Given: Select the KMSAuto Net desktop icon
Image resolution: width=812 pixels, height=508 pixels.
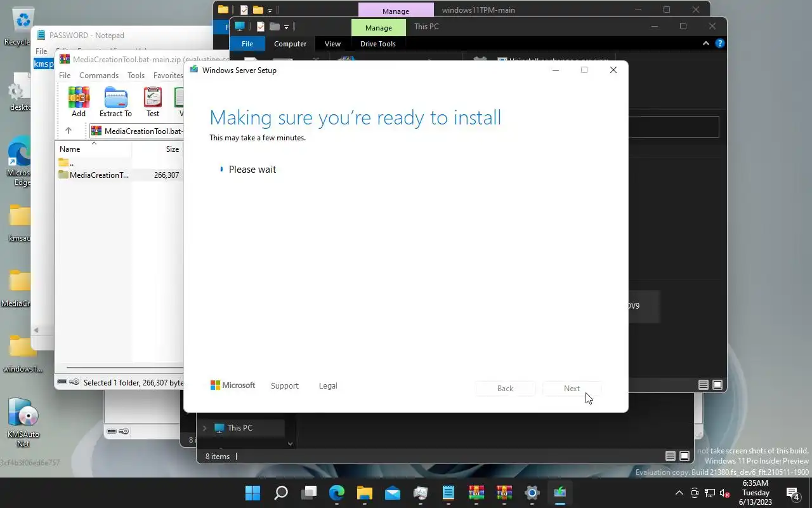Looking at the screenshot, I should click(x=23, y=422).
